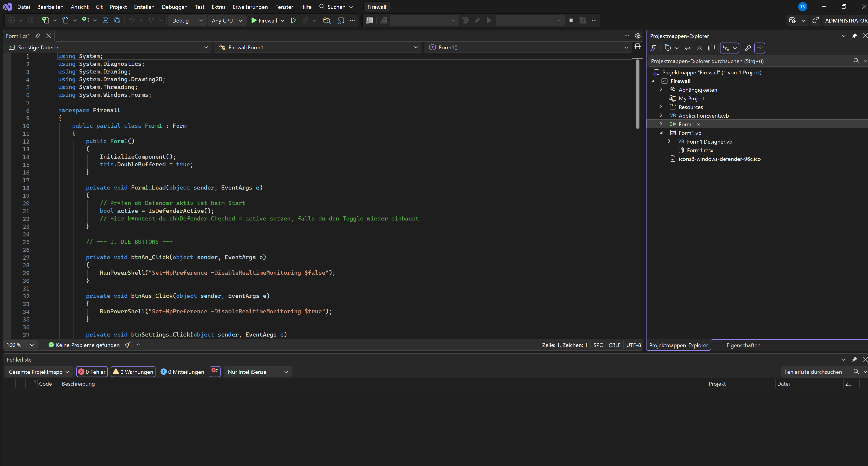Switch to the Eigenschaften tab
Image resolution: width=868 pixels, height=466 pixels.
point(743,345)
